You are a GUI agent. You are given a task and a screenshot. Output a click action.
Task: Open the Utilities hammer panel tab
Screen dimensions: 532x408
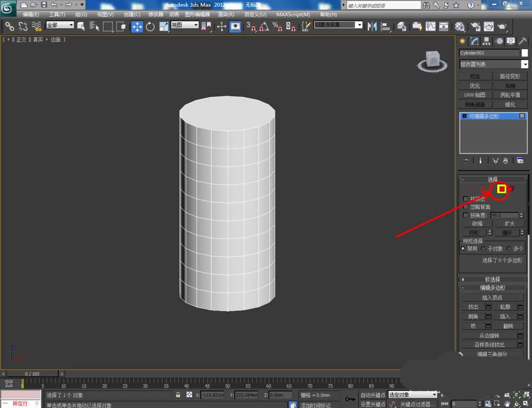click(x=523, y=41)
